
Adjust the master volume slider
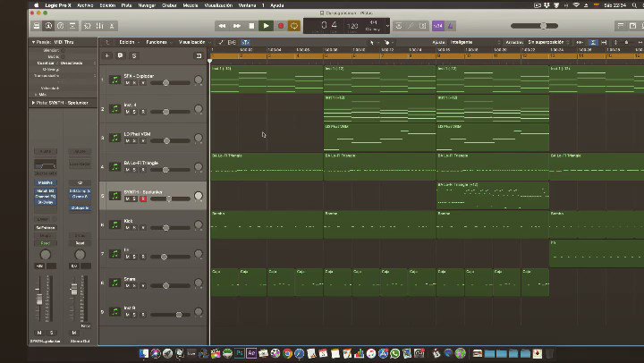[534, 26]
